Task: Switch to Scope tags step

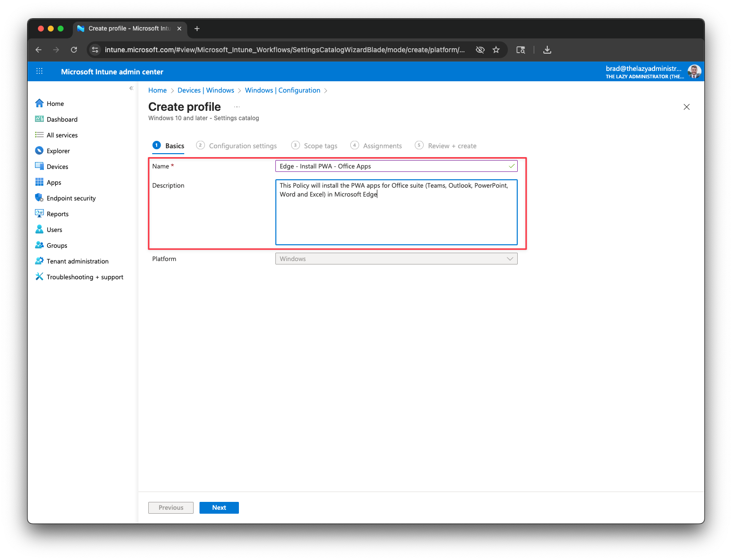Action: tap(314, 146)
